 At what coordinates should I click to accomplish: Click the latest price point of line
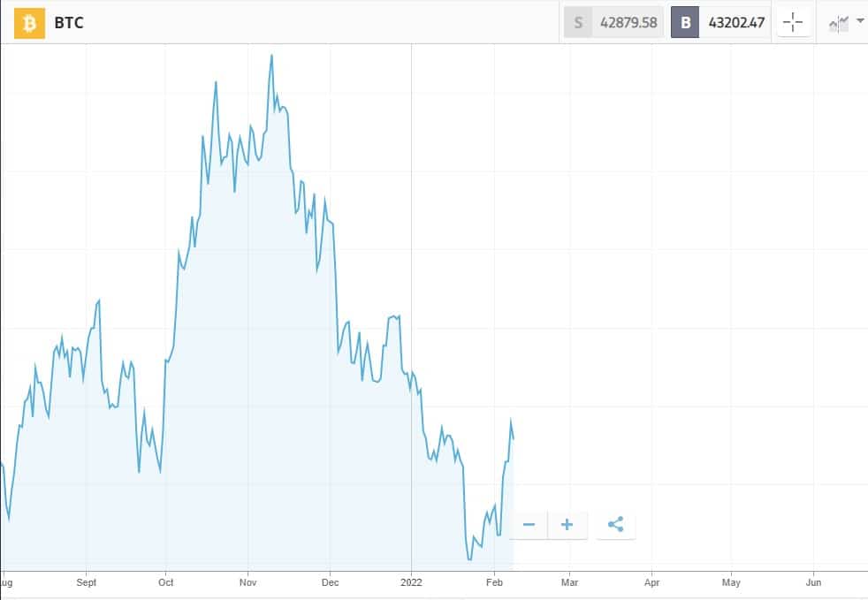tap(514, 439)
